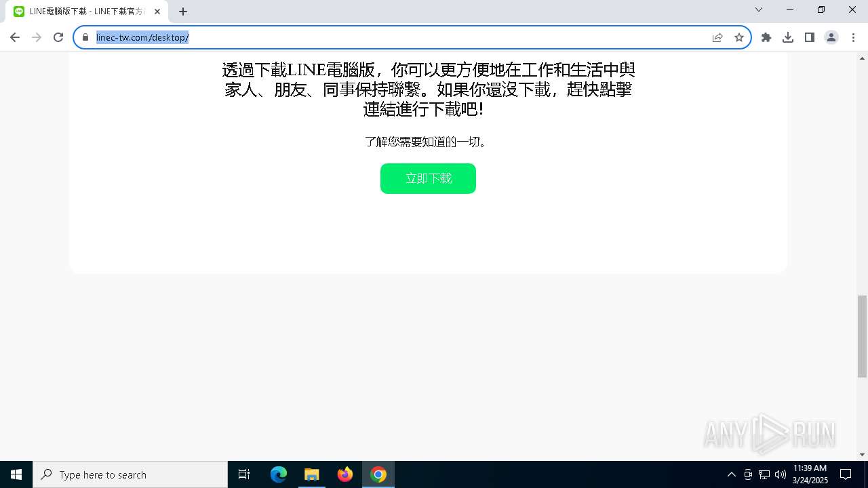Click the heading beginning 透過下載LINE電腦版
This screenshot has width=868, height=488.
[x=428, y=89]
